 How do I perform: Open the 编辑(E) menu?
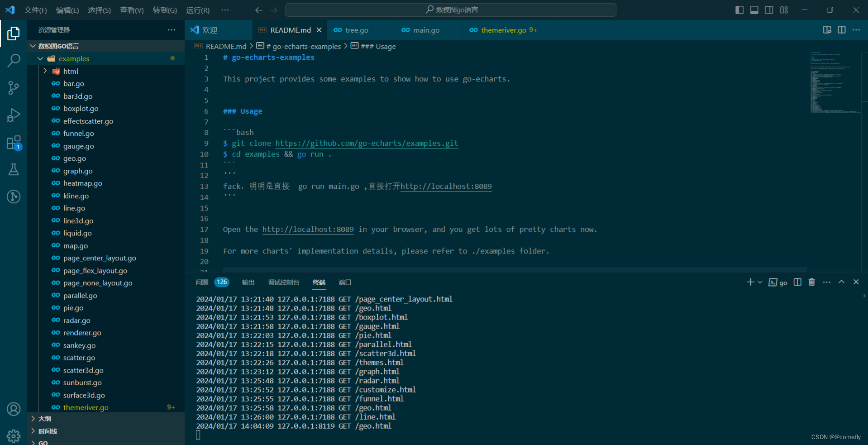67,10
